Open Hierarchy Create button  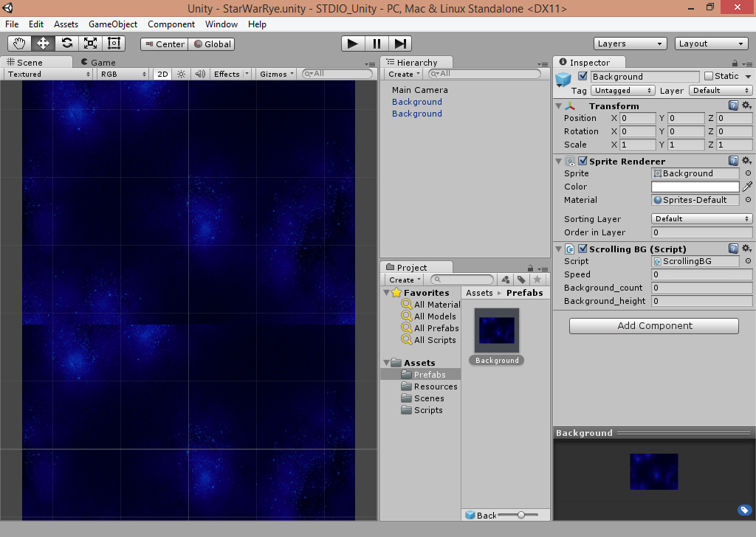click(404, 75)
